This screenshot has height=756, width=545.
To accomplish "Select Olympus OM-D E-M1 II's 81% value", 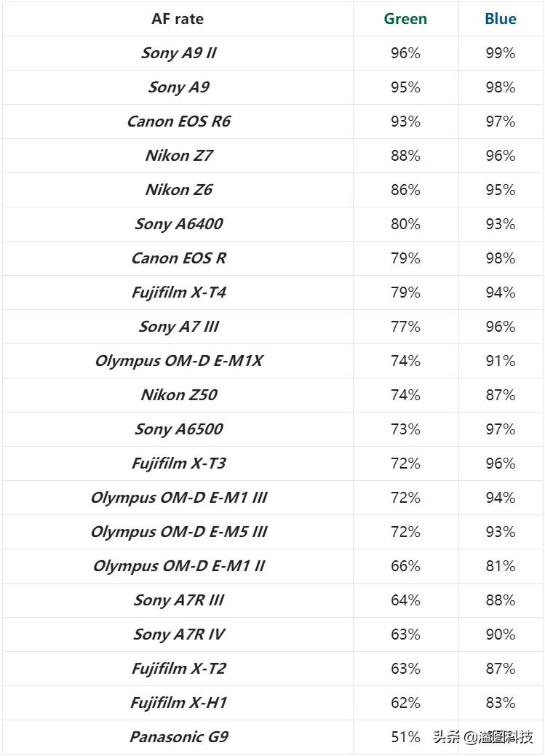I will click(x=501, y=566).
